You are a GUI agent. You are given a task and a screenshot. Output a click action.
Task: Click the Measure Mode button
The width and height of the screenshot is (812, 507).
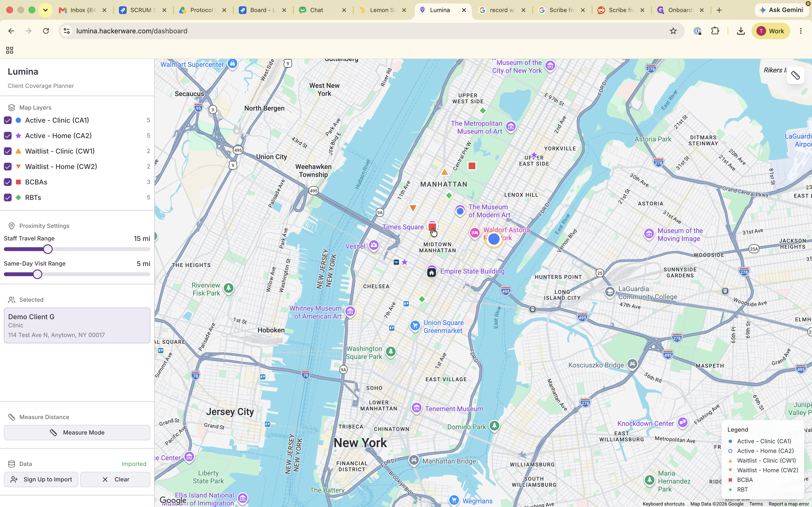pos(77,433)
